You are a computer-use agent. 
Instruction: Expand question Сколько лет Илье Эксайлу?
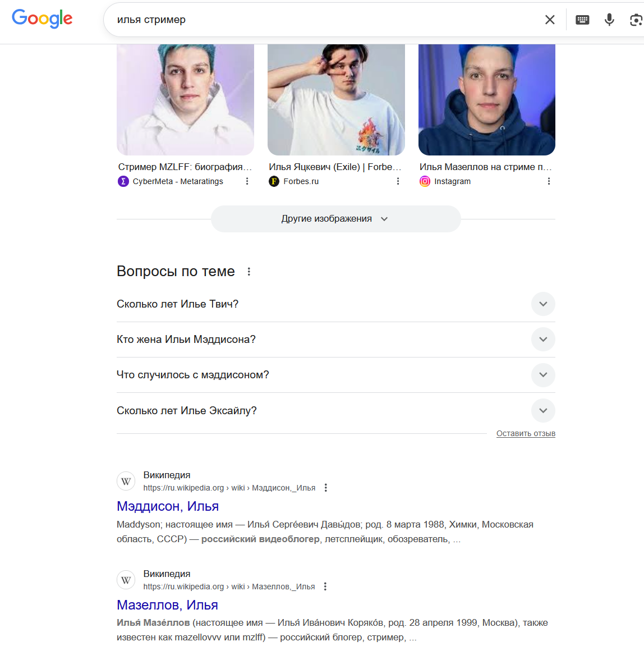[336, 410]
